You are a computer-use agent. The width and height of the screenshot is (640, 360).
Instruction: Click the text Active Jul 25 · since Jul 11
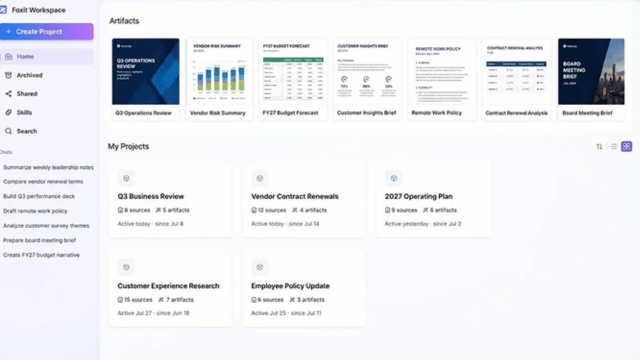[286, 313]
